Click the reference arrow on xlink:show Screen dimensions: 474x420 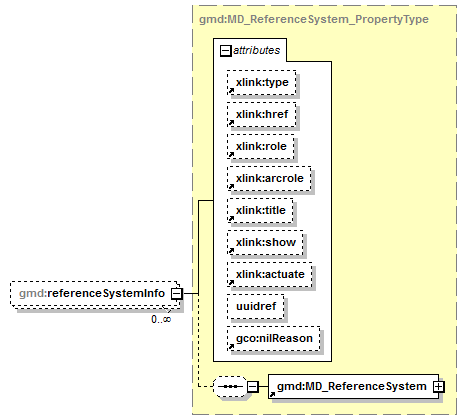click(231, 250)
